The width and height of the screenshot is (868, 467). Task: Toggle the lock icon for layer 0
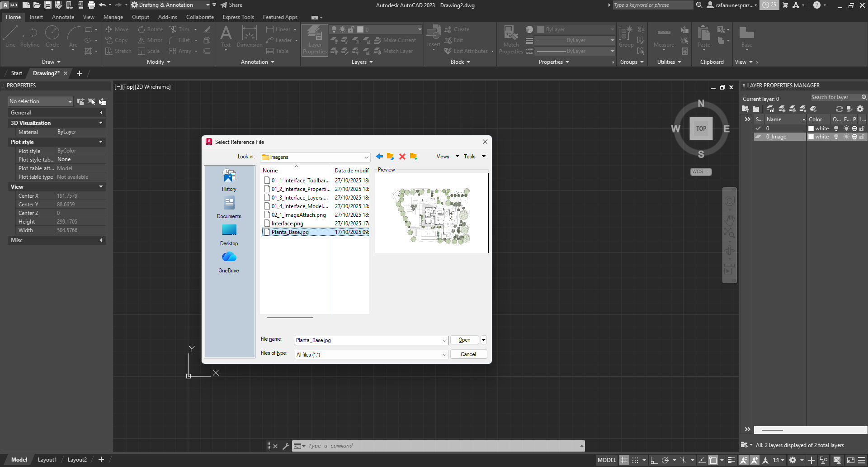(862, 129)
